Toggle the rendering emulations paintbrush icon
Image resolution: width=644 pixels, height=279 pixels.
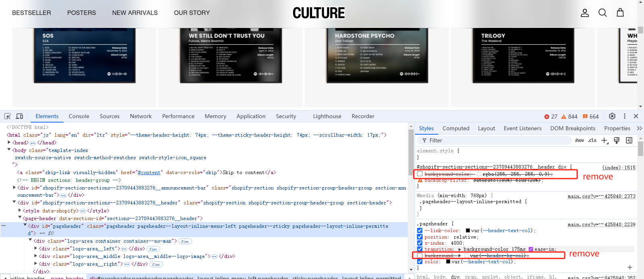click(x=617, y=140)
